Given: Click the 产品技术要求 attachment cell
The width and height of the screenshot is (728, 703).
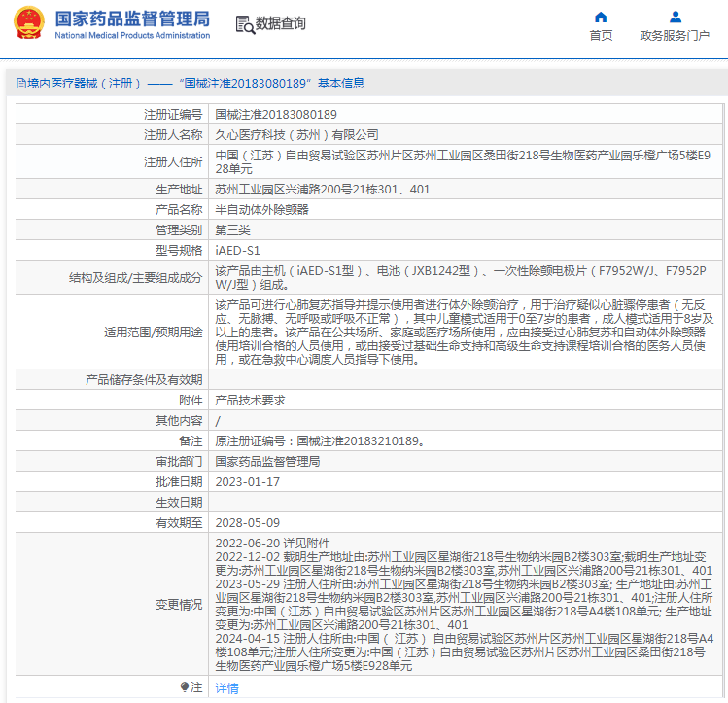Looking at the screenshot, I should [x=250, y=400].
